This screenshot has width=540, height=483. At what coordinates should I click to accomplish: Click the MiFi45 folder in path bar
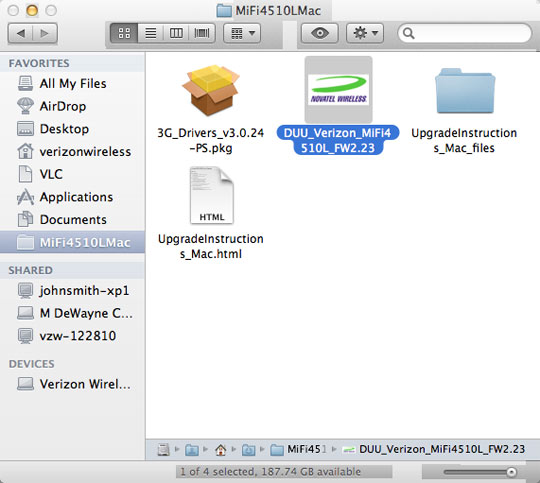click(x=298, y=450)
